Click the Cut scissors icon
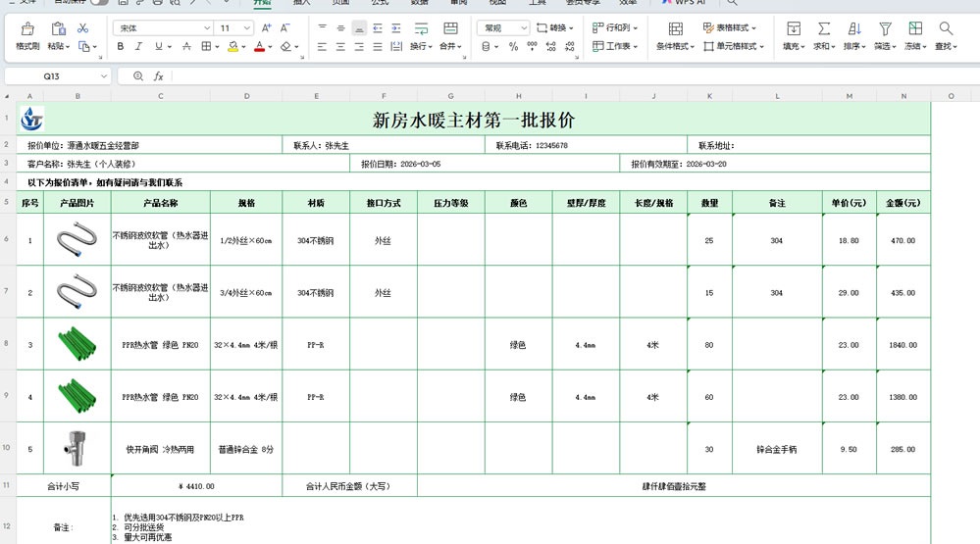 82,28
